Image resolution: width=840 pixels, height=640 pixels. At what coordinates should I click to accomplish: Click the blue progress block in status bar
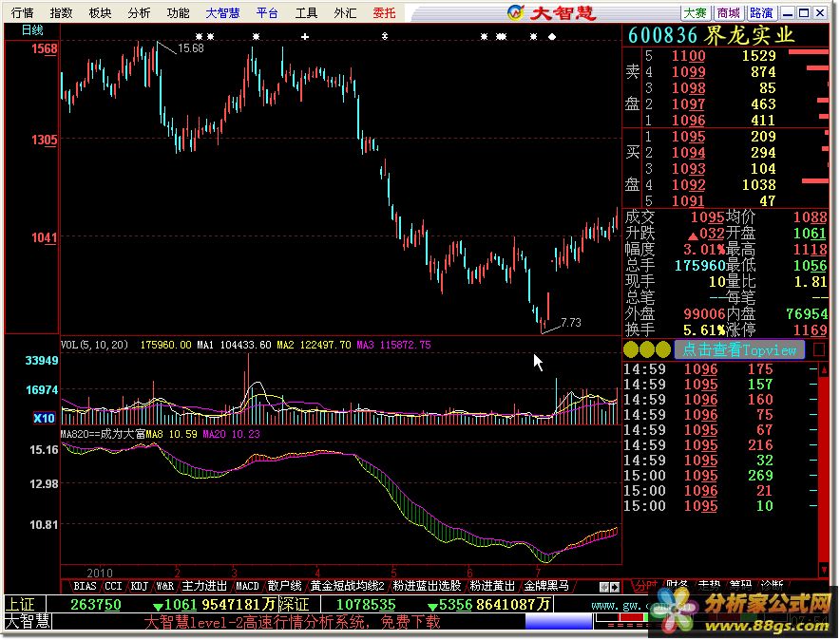coord(558,622)
